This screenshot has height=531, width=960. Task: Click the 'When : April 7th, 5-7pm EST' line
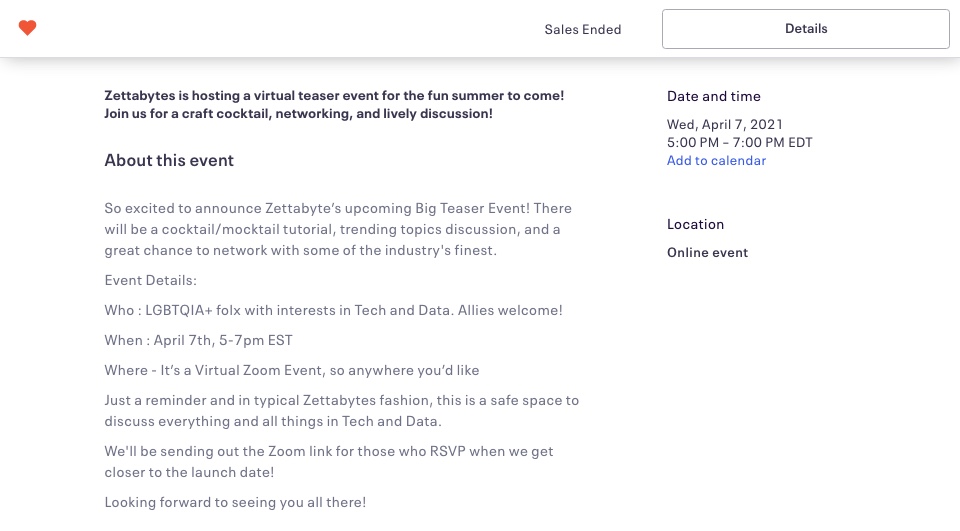tap(198, 340)
